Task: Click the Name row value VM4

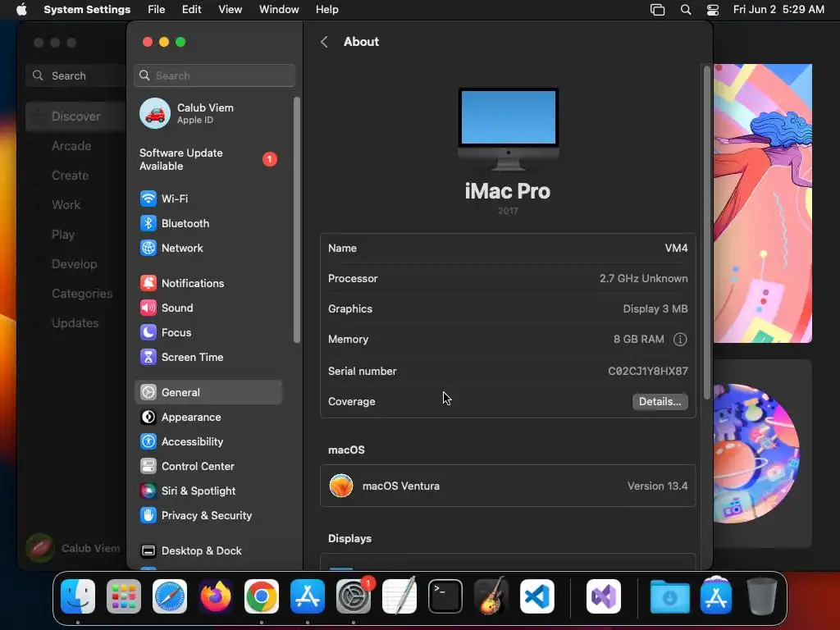Action: (x=676, y=248)
